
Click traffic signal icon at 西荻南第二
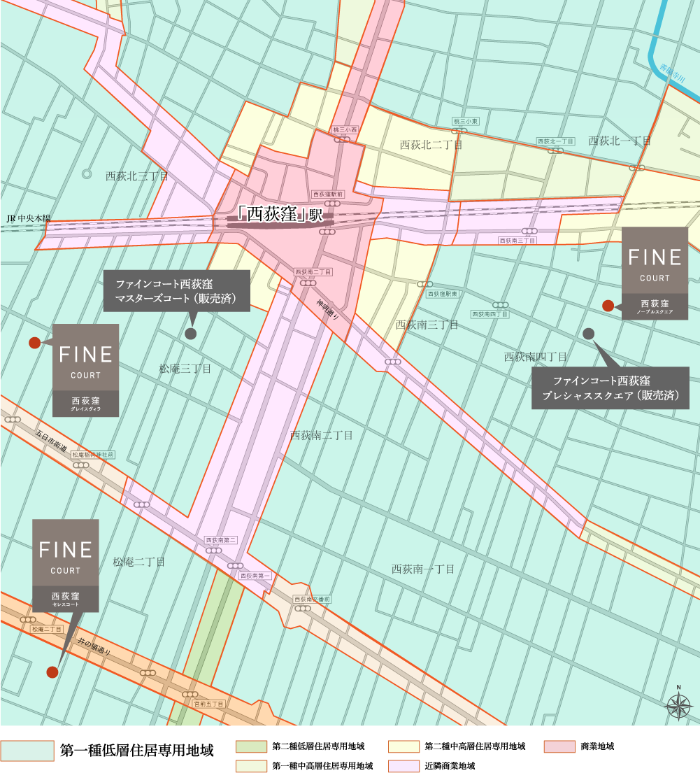[x=213, y=551]
